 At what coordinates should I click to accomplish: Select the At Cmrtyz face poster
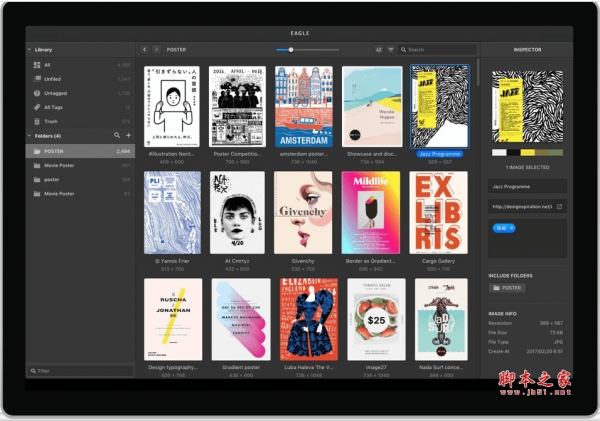[x=237, y=212]
